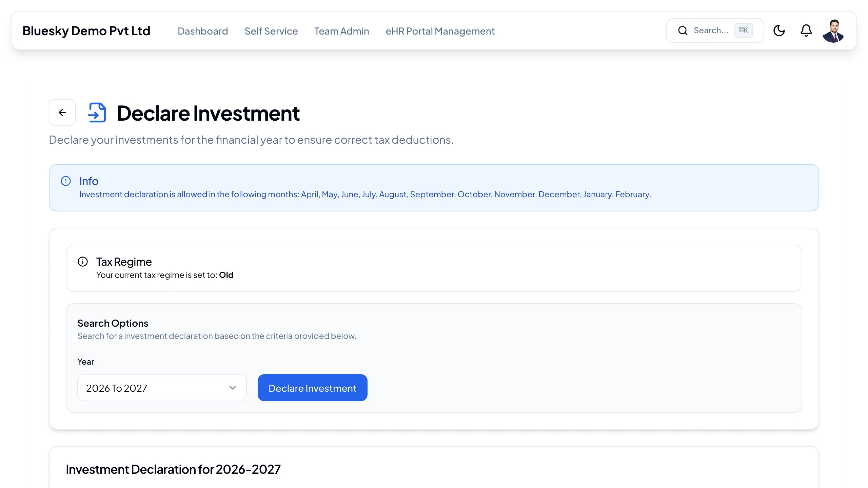
Task: Click the Info alert circle icon
Action: [x=66, y=181]
